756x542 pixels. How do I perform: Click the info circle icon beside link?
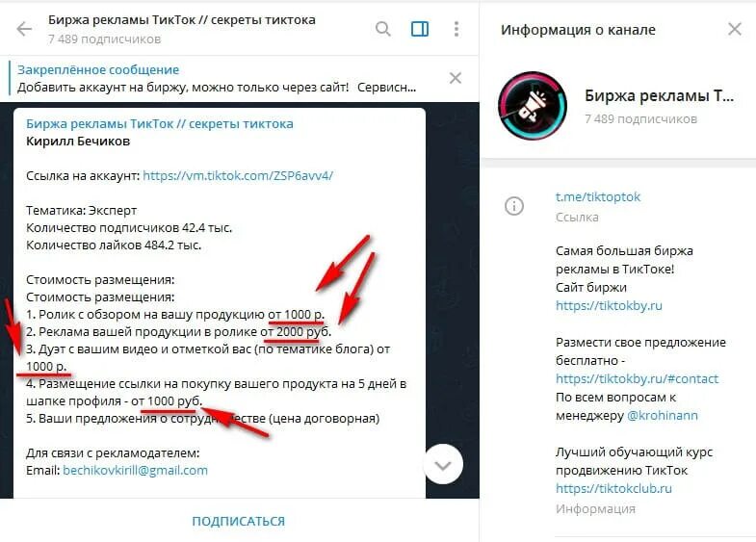[514, 206]
